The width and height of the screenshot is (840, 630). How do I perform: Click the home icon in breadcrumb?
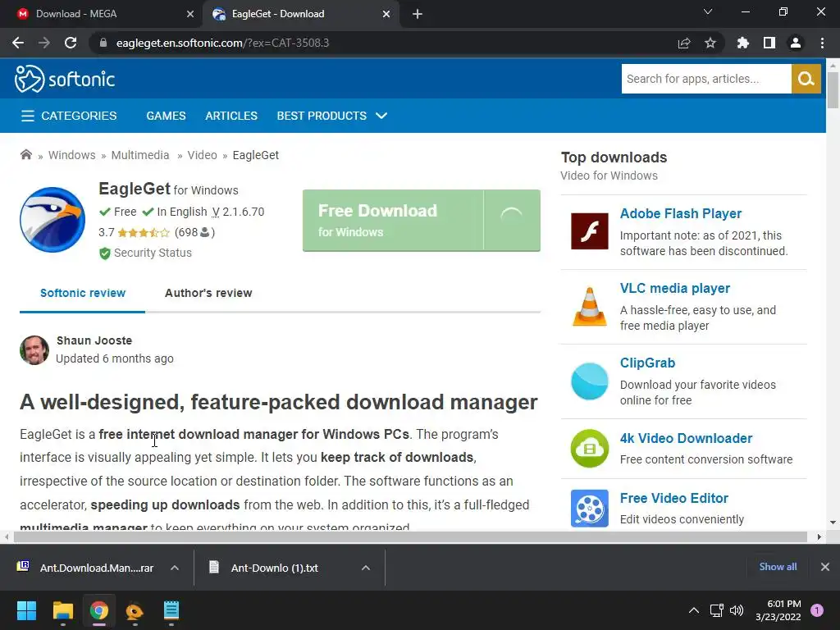(x=26, y=155)
